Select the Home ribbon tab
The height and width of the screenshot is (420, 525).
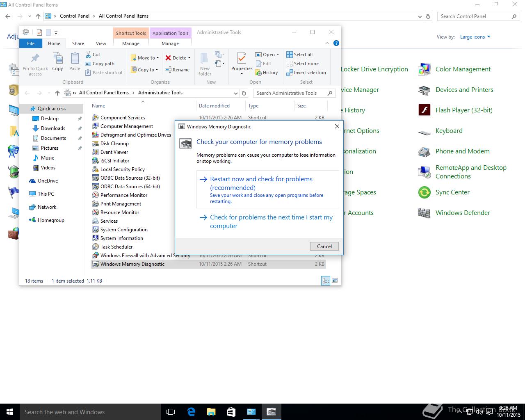point(54,43)
